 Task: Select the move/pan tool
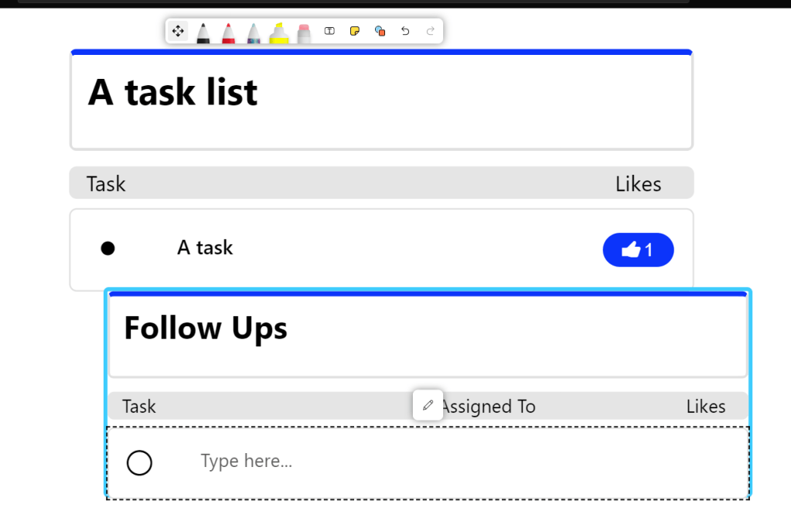(x=178, y=31)
